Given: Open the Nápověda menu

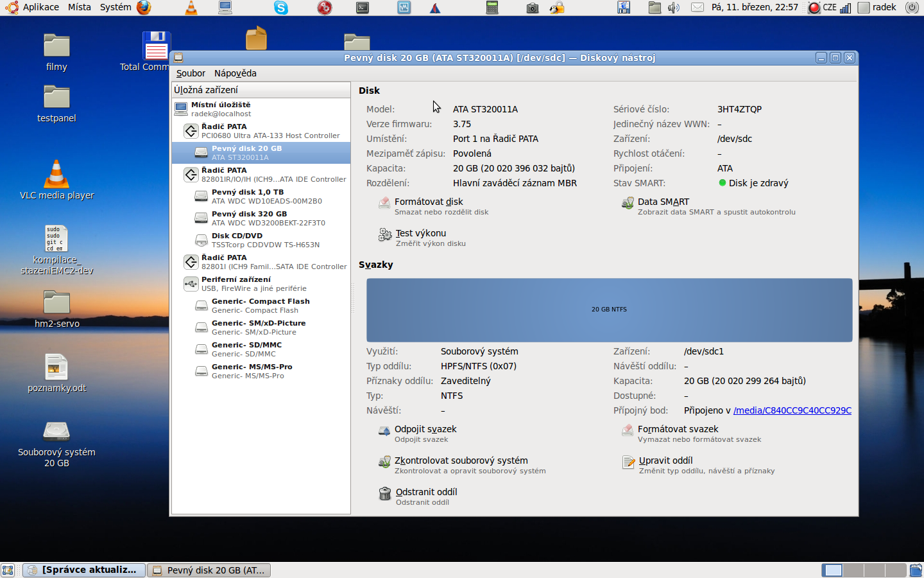Looking at the screenshot, I should point(235,73).
